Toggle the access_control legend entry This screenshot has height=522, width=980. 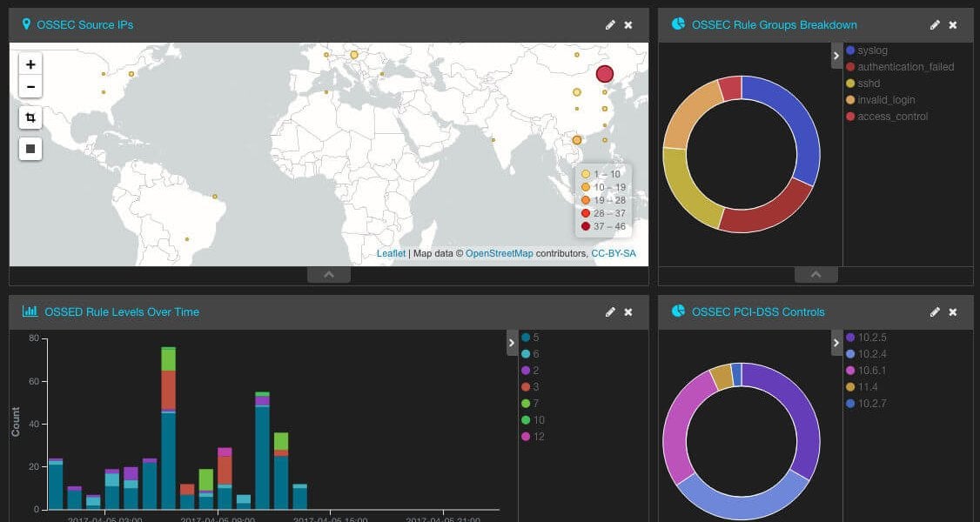coord(887,117)
